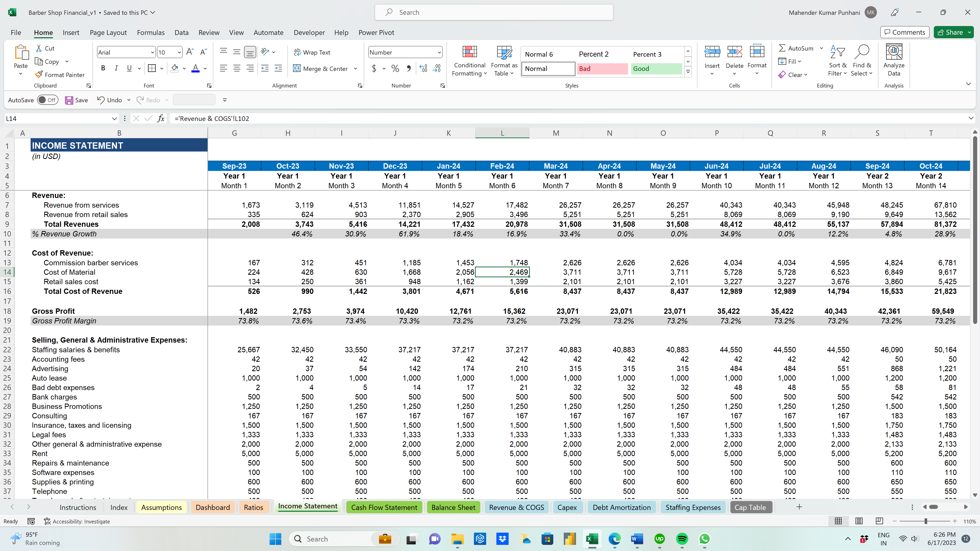Image resolution: width=980 pixels, height=551 pixels.
Task: Apply Percent Style to the cell
Action: [x=395, y=68]
